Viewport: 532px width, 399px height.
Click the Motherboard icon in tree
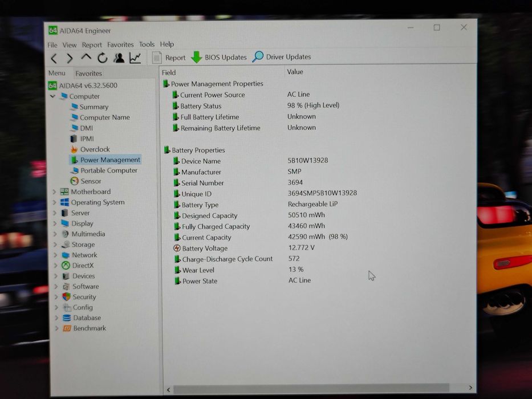64,192
